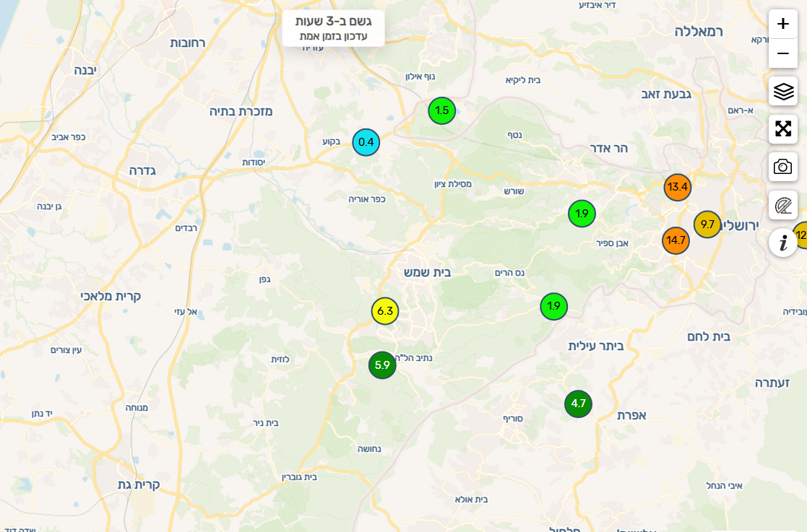Click the בית שמש city label

[427, 272]
